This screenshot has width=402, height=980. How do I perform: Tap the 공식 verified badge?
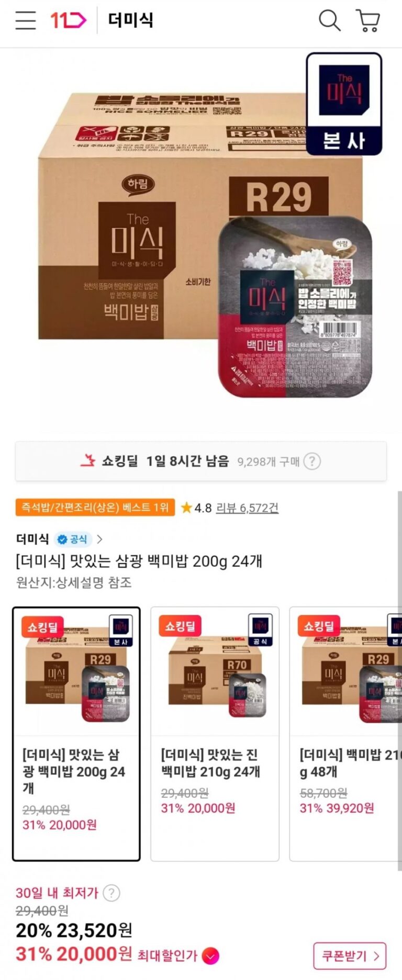[x=73, y=539]
